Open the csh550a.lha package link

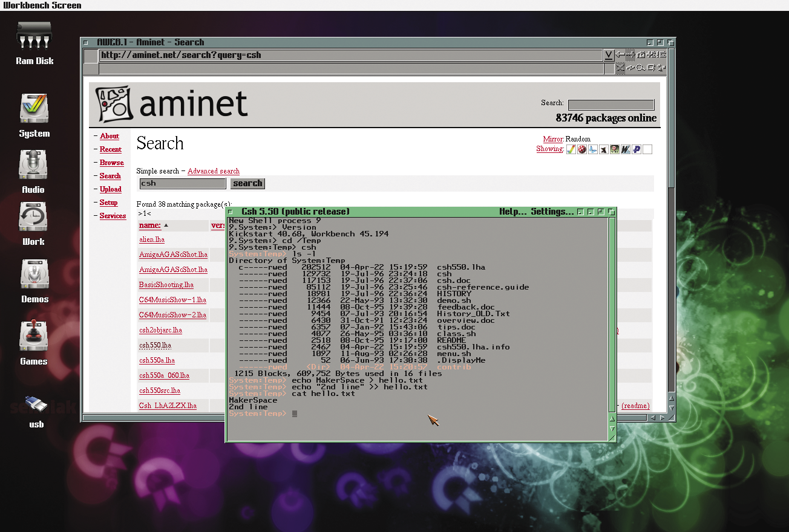click(157, 360)
